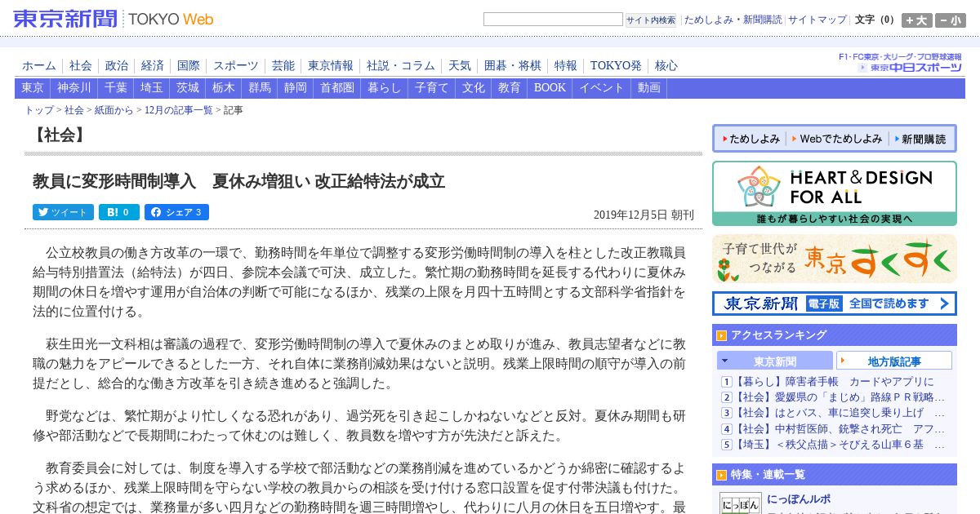The image size is (980, 514).
Task: Select 教育 submenu item
Action: pyautogui.click(x=510, y=88)
